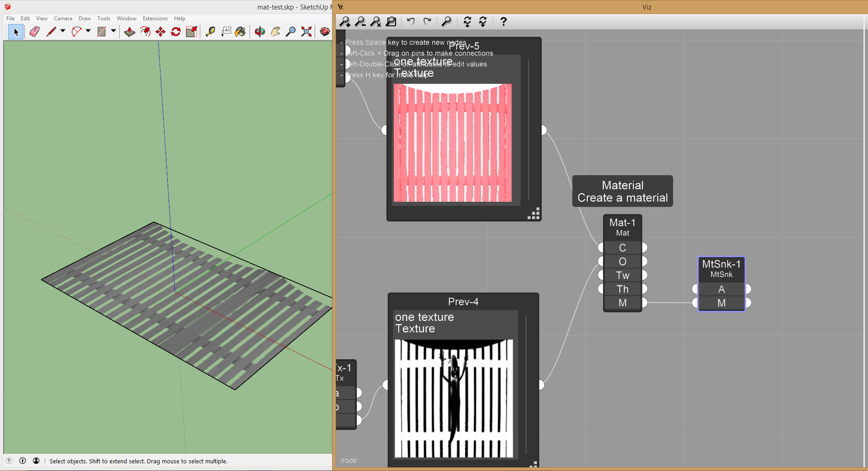Open the Camera menu
Image resolution: width=868 pixels, height=471 pixels.
click(63, 19)
